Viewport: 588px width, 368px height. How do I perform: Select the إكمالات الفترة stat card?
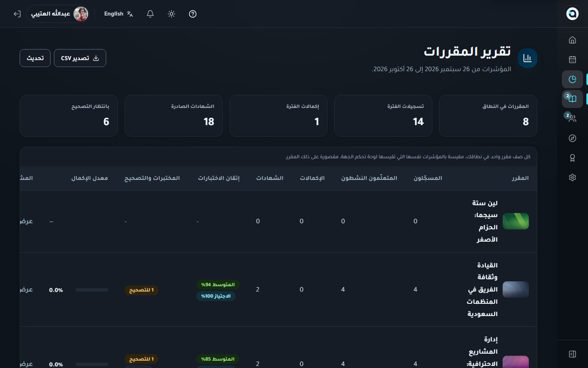pyautogui.click(x=278, y=116)
